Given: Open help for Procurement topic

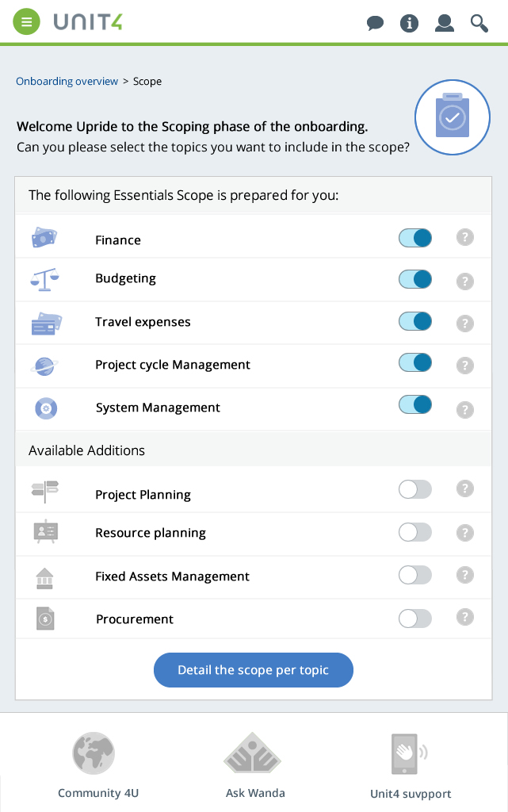Looking at the screenshot, I should pos(465,617).
